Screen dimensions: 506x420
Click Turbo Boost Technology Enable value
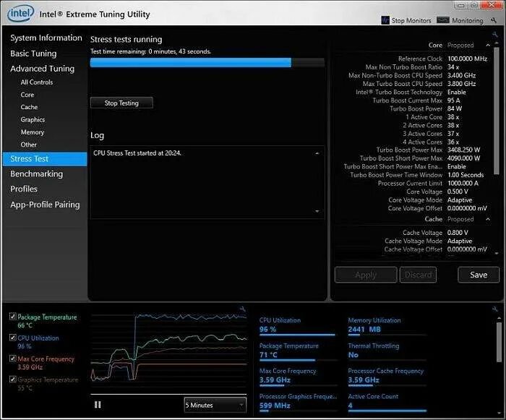(x=456, y=92)
